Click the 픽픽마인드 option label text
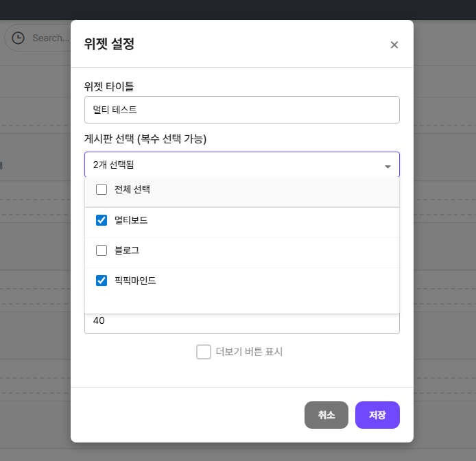 pyautogui.click(x=135, y=281)
